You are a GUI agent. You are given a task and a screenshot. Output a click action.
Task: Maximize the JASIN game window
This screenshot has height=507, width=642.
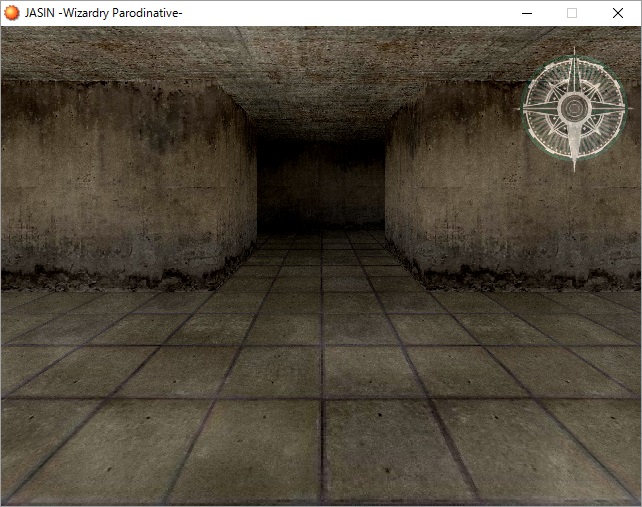click(572, 13)
